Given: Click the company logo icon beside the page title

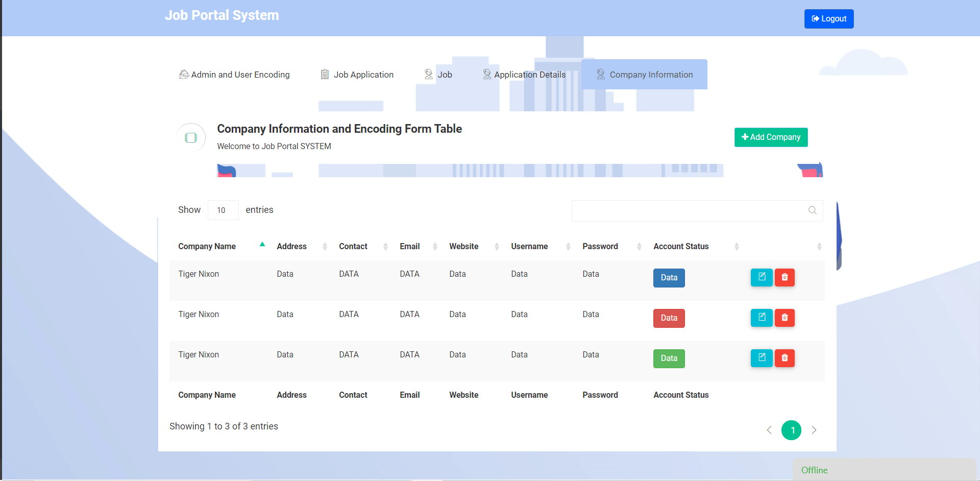Looking at the screenshot, I should [x=190, y=137].
